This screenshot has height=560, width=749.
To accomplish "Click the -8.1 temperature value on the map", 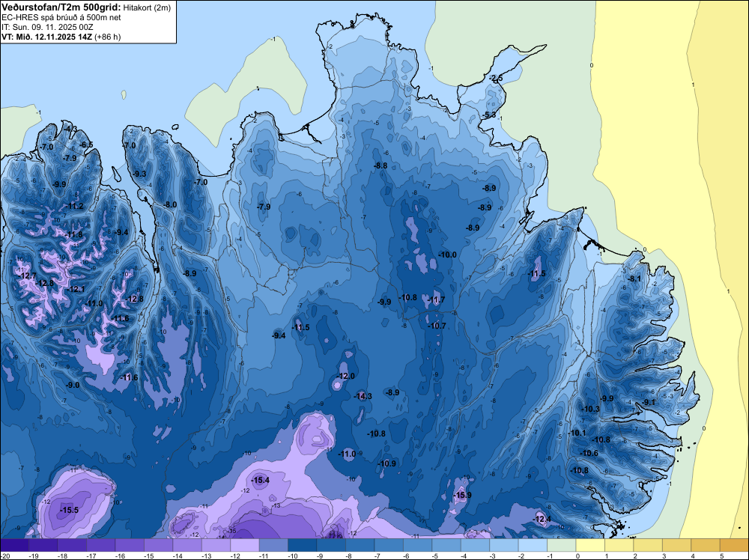I will [634, 279].
